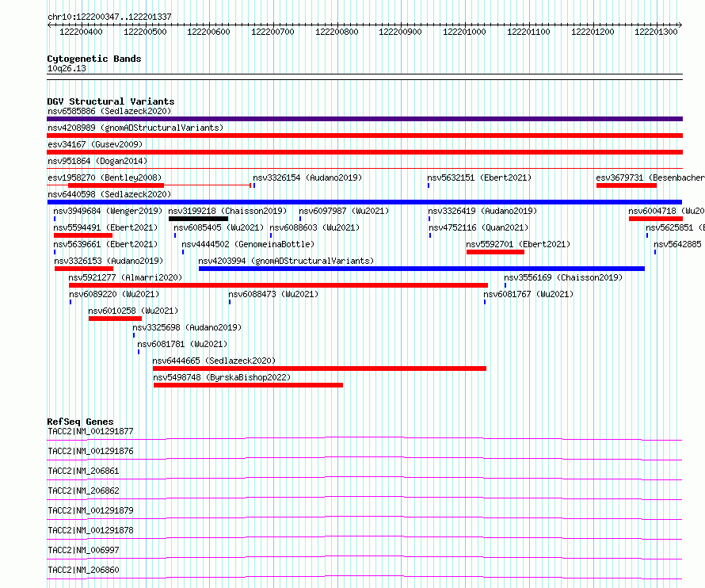The width and height of the screenshot is (705, 588).
Task: Select the blue nsv4203994 feature bar
Action: point(421,269)
